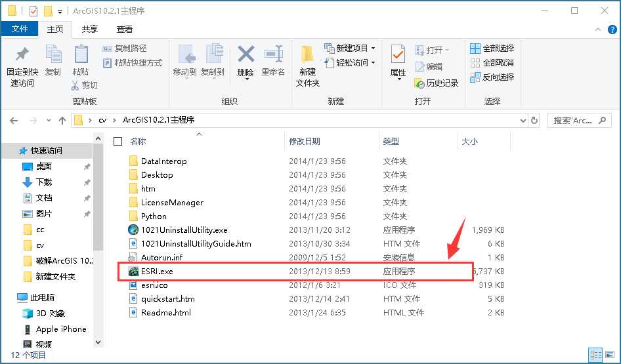Sort by the Type (类型) column
The image size is (621, 364).
point(391,141)
